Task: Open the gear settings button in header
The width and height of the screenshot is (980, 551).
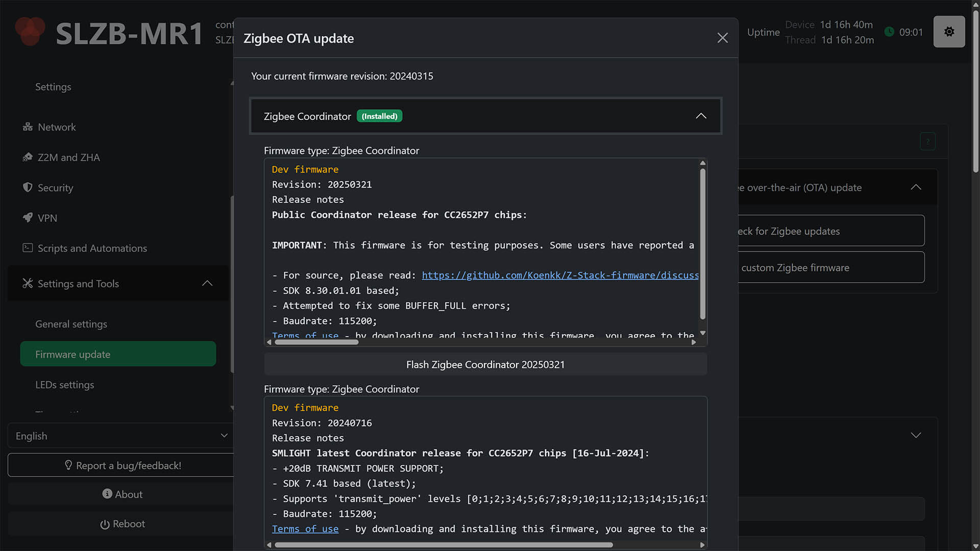Action: [949, 32]
